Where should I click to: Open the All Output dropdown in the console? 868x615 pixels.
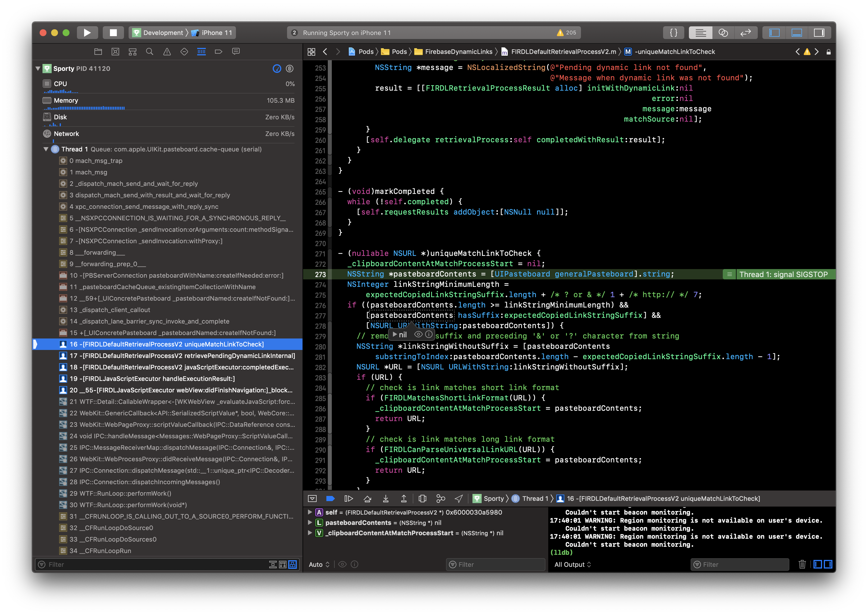pyautogui.click(x=572, y=564)
